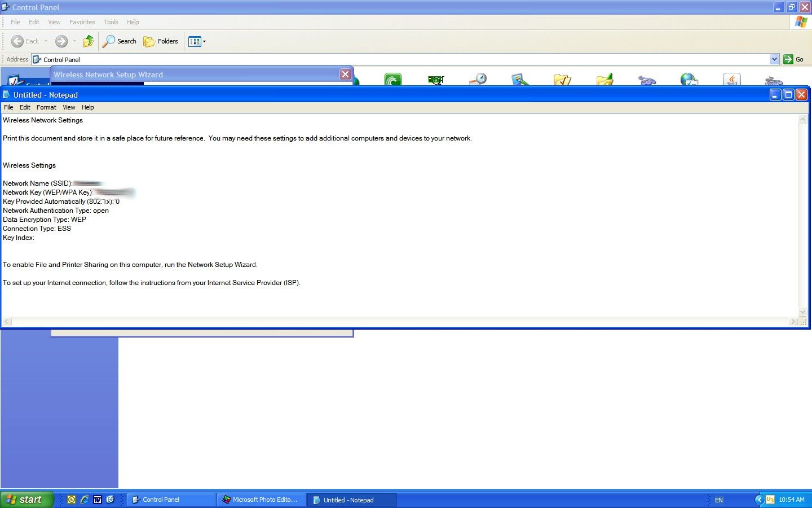Click Show Desktop in Quick Launch

click(x=111, y=500)
